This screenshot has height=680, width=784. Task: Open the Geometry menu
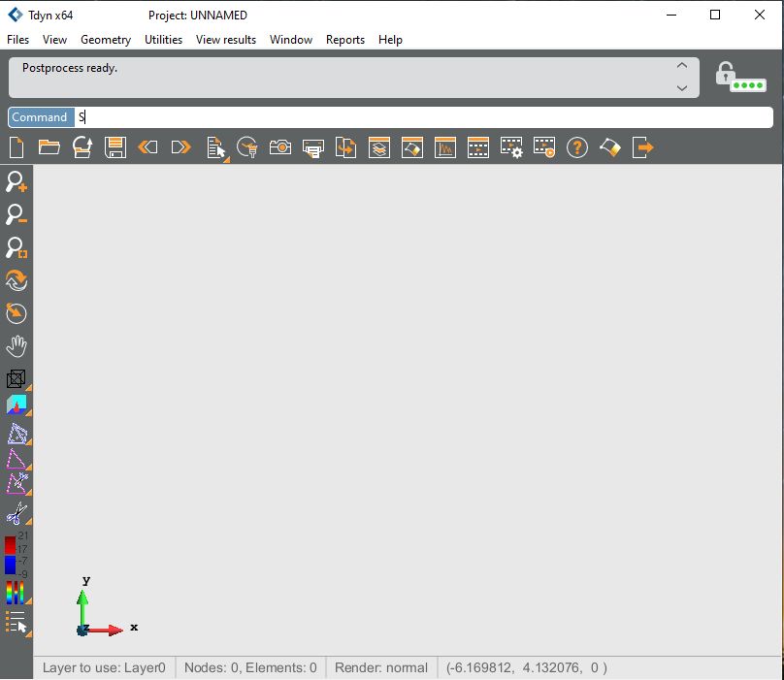pos(106,40)
